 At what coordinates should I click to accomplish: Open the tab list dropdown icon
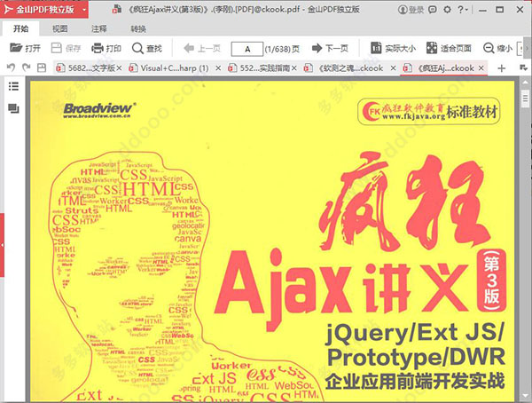[x=523, y=68]
